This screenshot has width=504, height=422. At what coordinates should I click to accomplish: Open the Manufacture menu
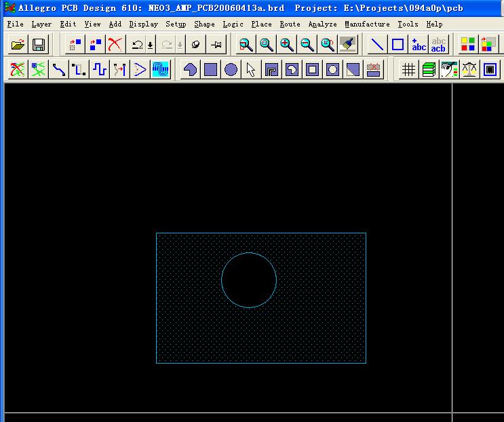coord(367,24)
